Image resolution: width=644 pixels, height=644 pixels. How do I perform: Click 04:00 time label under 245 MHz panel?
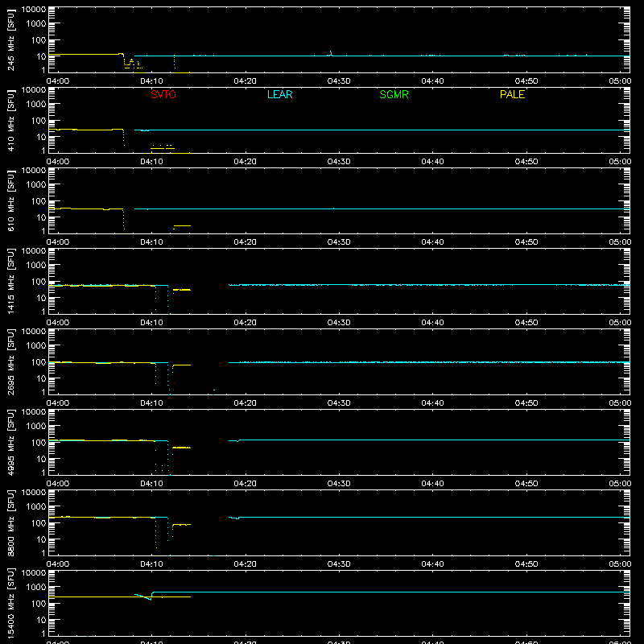(x=57, y=81)
